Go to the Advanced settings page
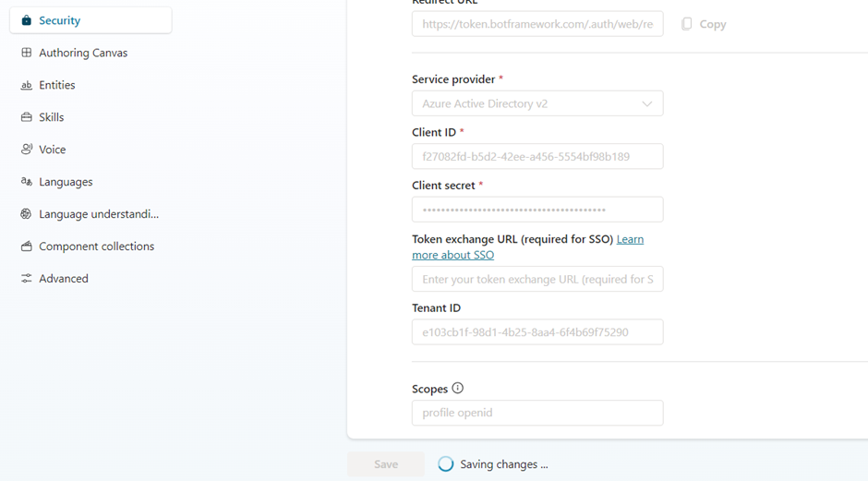The image size is (868, 481). (x=64, y=279)
